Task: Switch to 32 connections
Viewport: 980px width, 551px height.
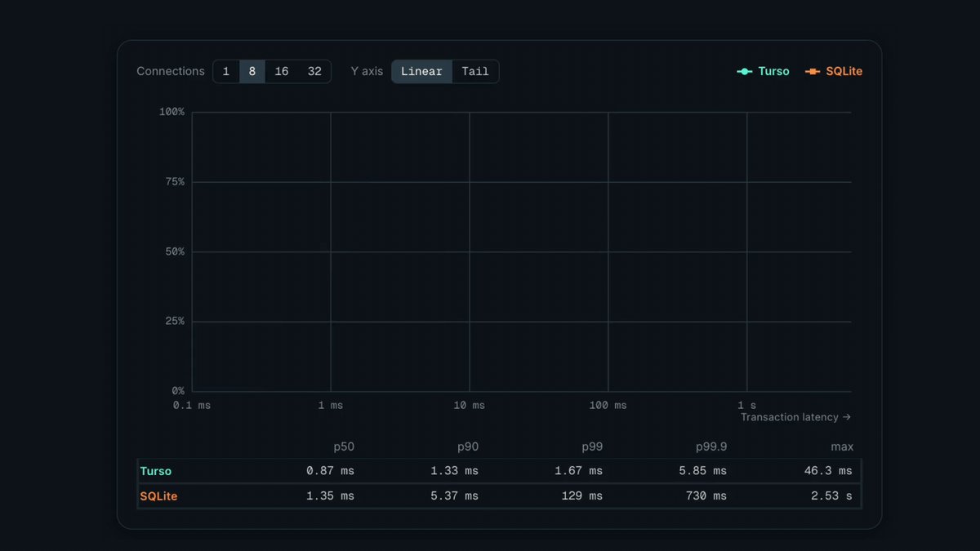Action: click(314, 72)
